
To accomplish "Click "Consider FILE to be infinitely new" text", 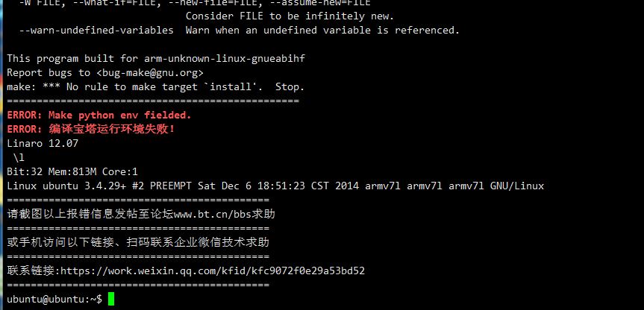I will (x=290, y=16).
